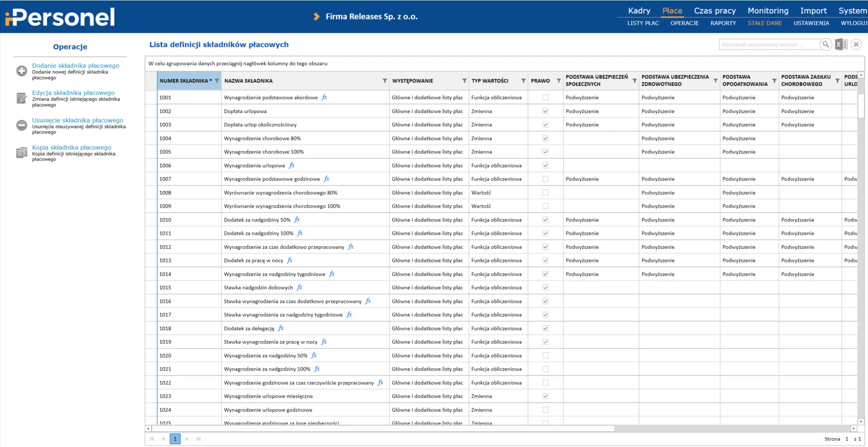This screenshot has width=868, height=447.
Task: Click the plus icon for adding component
Action: tap(22, 71)
